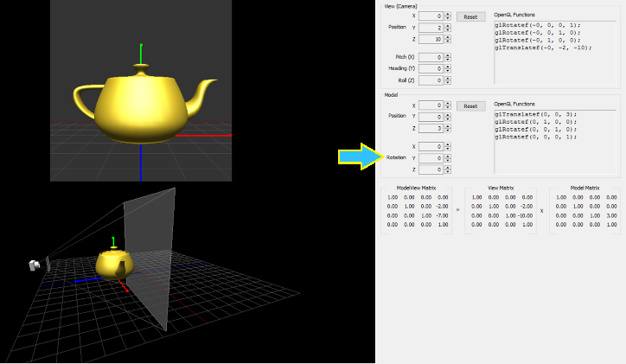Image resolution: width=626 pixels, height=364 pixels.
Task: Focus the camera Position Y field
Action: [431, 28]
